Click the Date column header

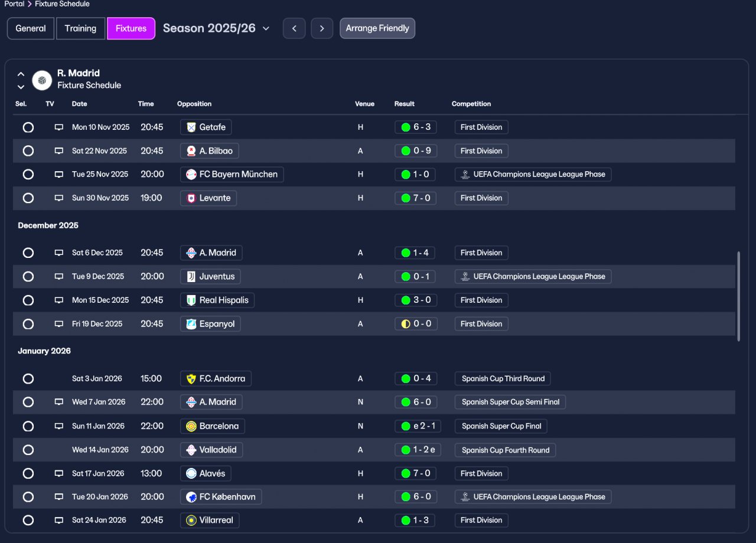[x=79, y=104]
